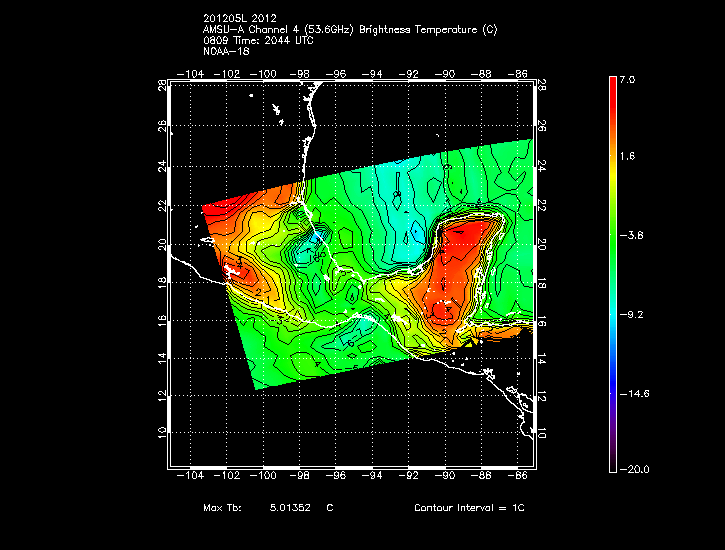Click the 'Contour Interval = 1C' text
Image resolution: width=725 pixels, height=550 pixels.
(469, 509)
